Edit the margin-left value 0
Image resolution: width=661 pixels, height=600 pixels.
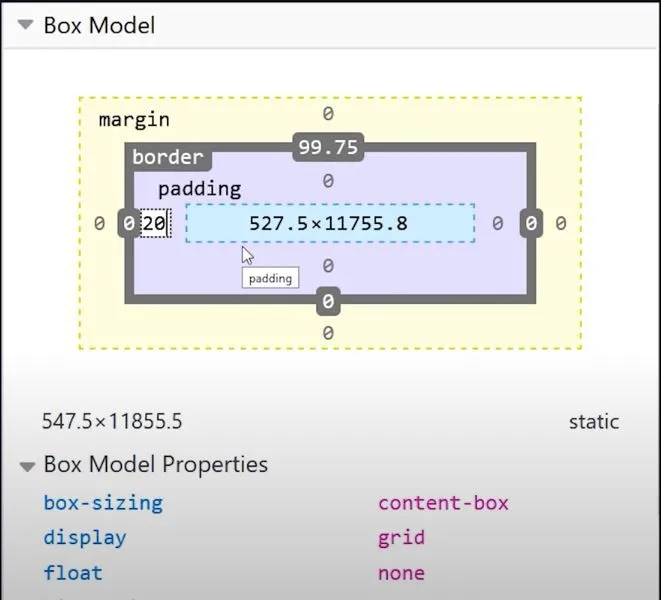99,223
